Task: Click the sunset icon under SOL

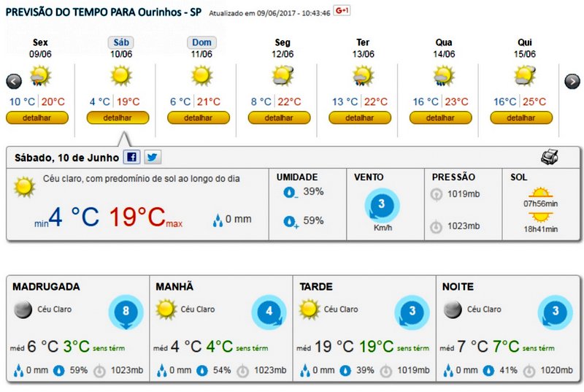Action: pyautogui.click(x=540, y=217)
